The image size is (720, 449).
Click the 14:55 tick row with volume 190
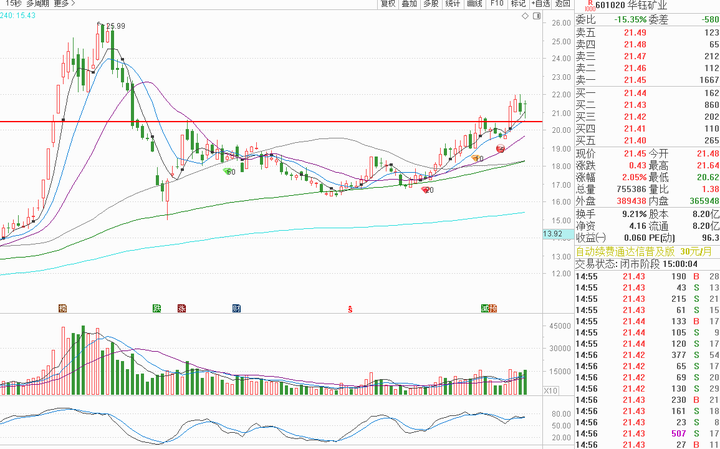(x=647, y=277)
